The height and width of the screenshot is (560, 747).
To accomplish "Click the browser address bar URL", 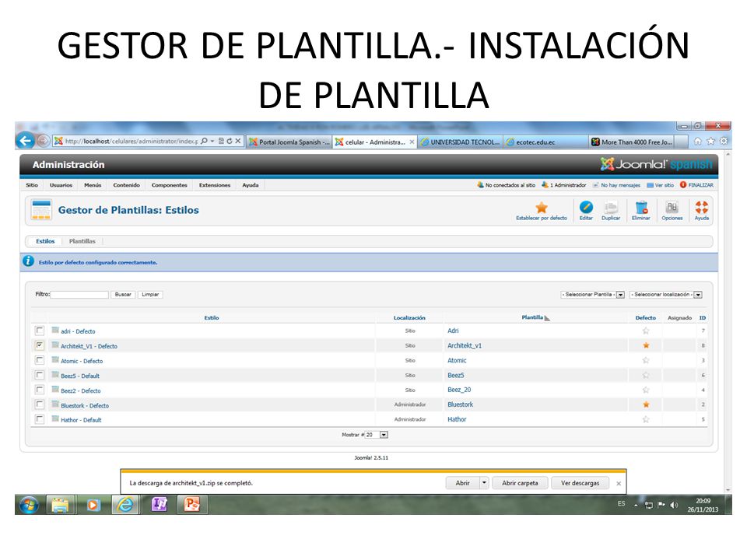I will (x=131, y=141).
